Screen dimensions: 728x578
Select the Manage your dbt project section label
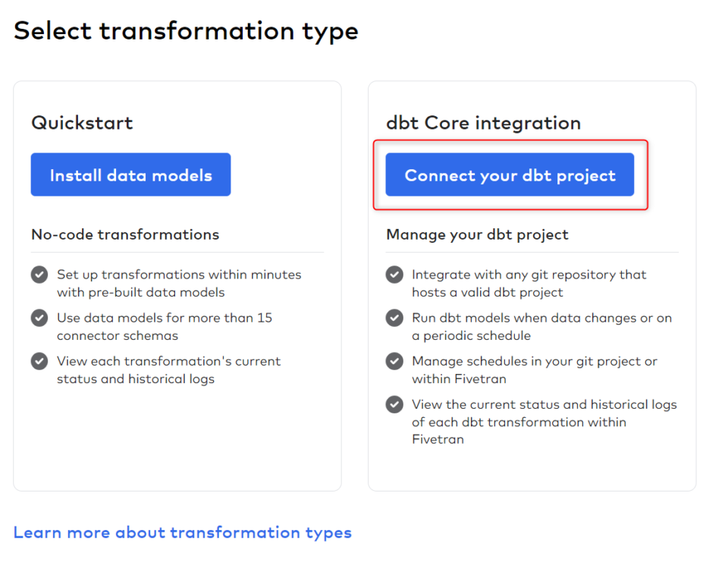(x=477, y=234)
